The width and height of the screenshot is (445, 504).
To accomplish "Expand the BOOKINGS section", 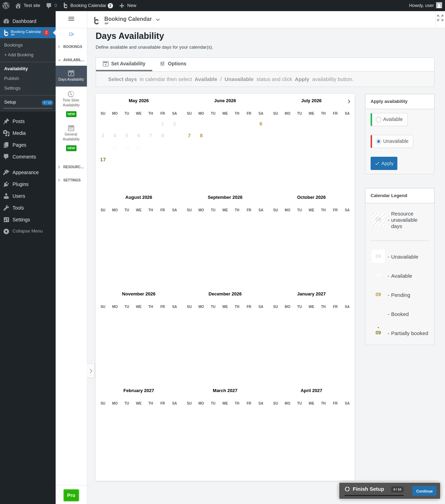I will (71, 47).
